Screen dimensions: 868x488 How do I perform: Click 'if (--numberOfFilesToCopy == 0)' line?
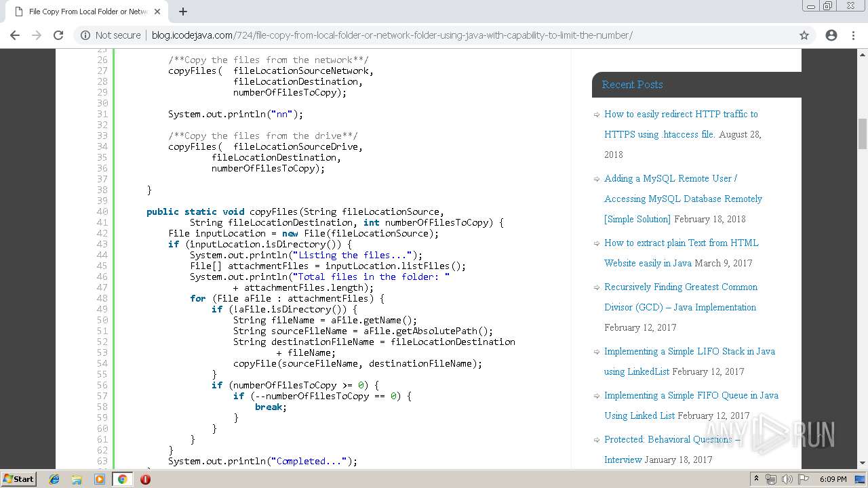[323, 396]
